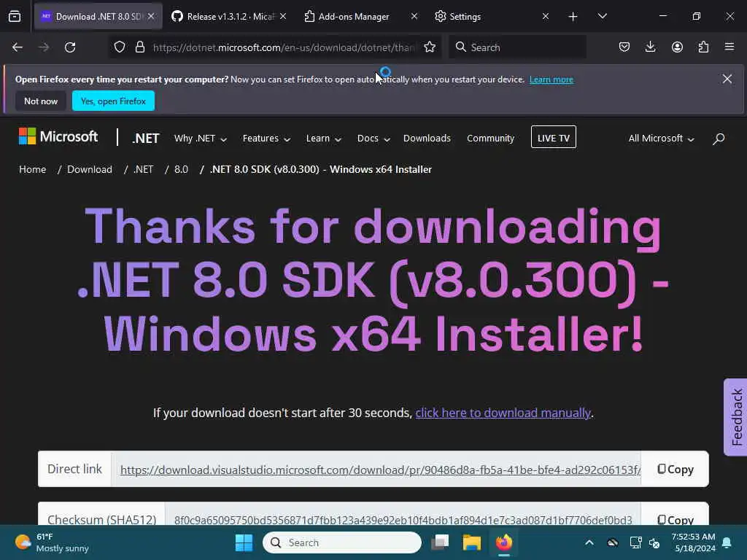Go back to previous page

coord(18,47)
